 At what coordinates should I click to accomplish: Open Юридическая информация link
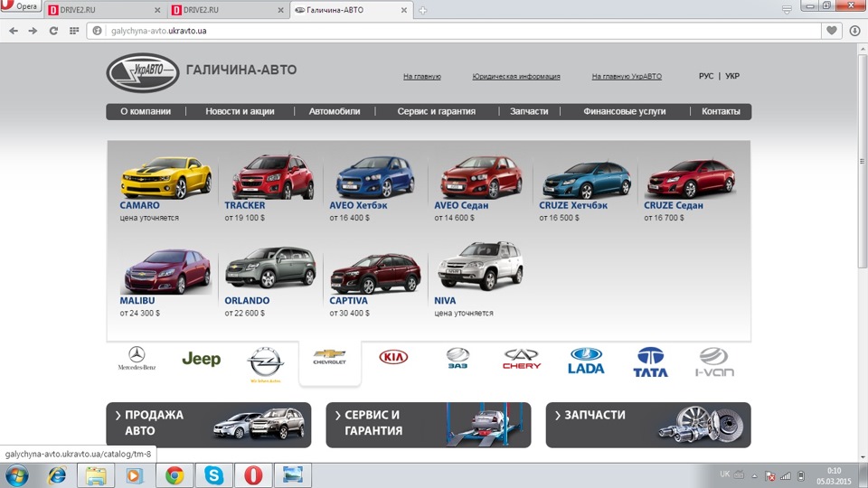516,76
